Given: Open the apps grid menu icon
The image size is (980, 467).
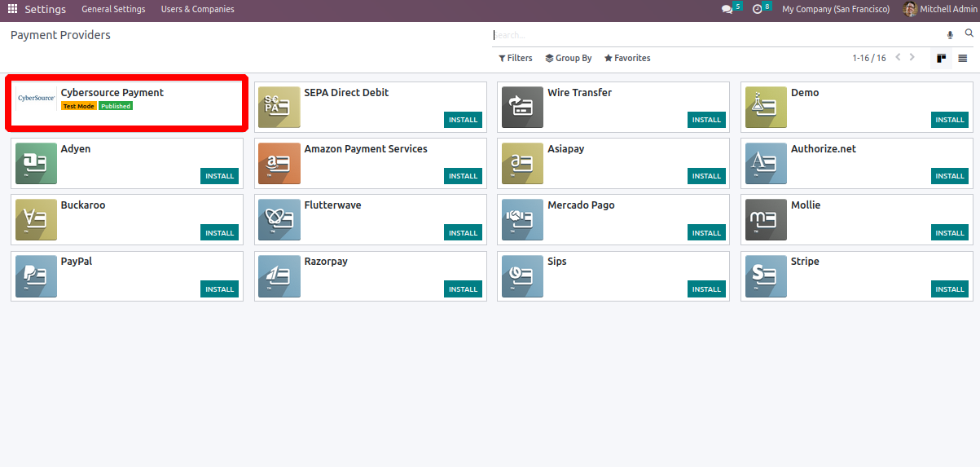Looking at the screenshot, I should click(12, 9).
